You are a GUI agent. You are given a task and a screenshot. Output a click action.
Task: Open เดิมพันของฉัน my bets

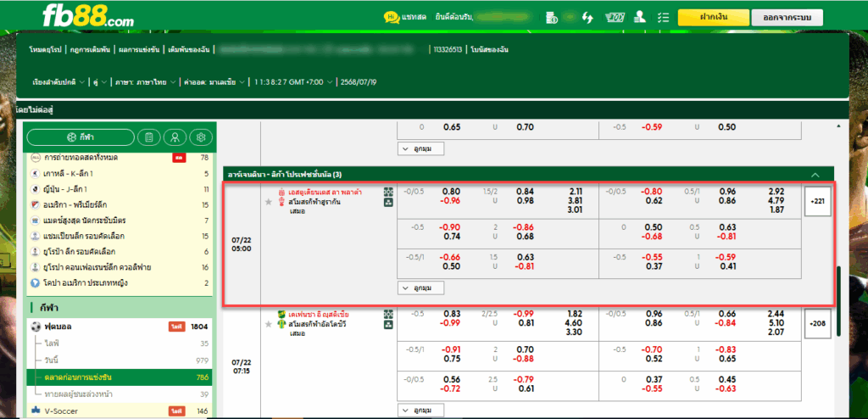click(189, 49)
